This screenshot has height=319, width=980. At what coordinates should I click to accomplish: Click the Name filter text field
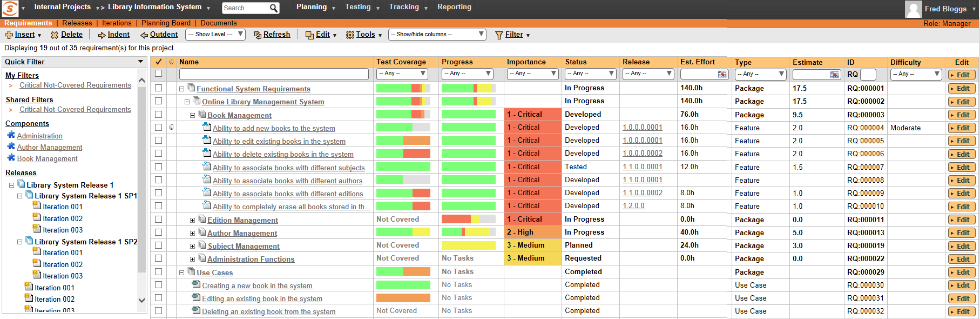point(274,74)
